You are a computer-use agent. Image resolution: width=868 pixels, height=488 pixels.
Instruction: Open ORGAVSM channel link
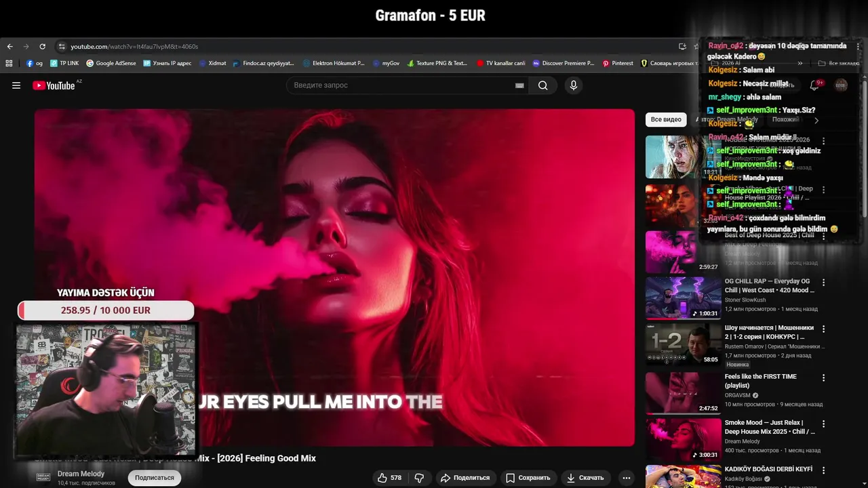click(738, 395)
